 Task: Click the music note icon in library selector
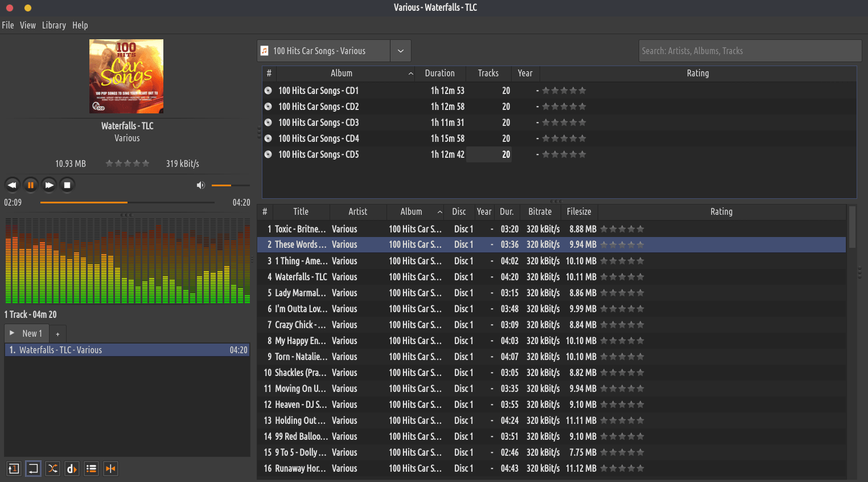pos(264,51)
